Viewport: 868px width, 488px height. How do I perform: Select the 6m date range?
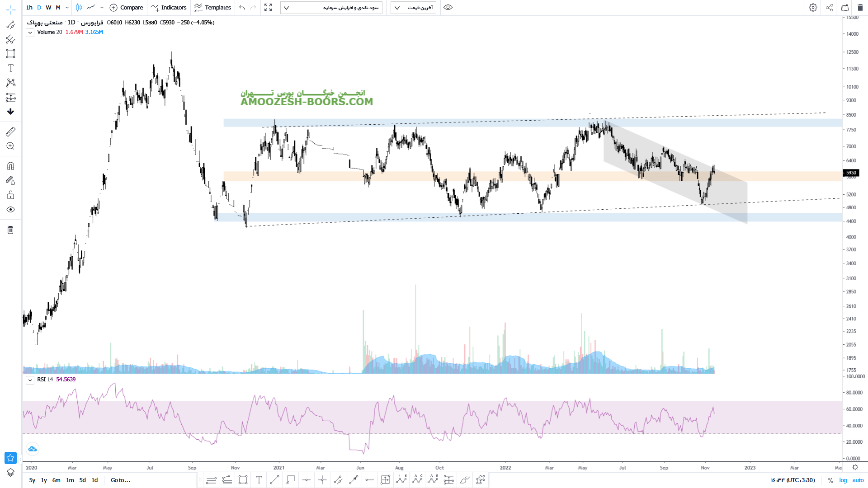click(x=56, y=480)
